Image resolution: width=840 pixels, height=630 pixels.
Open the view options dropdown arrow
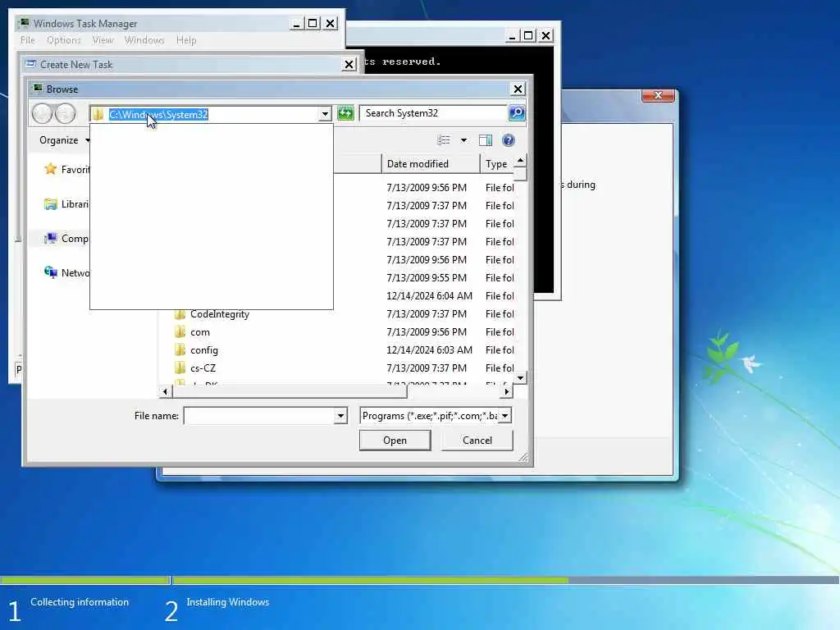point(464,140)
